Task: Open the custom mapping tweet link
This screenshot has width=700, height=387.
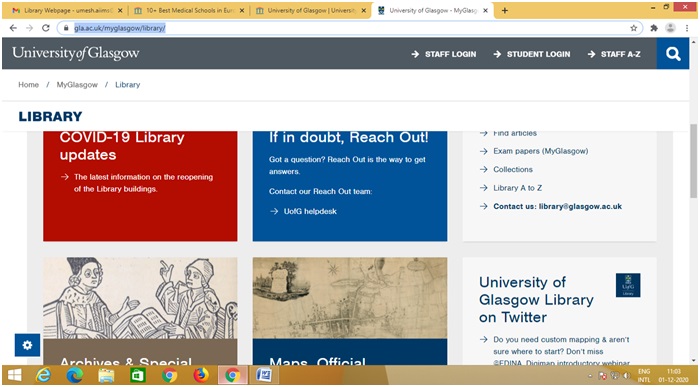Action: coord(561,351)
